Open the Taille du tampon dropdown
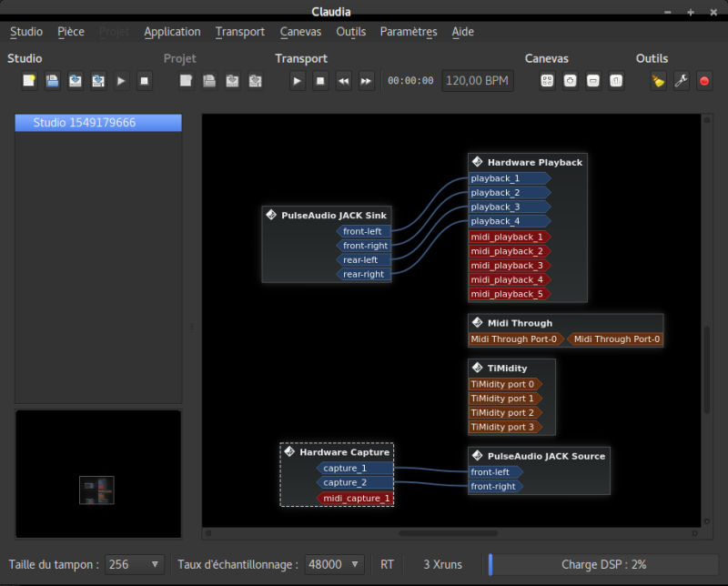This screenshot has height=586, width=728. [x=135, y=564]
